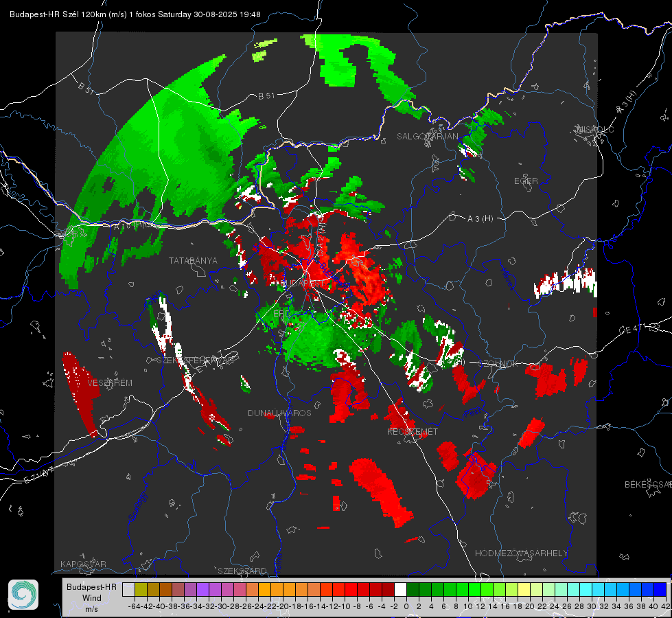672x618 pixels.
Task: Click the 'A 3 (H)' road label near Eger
Action: (x=480, y=219)
